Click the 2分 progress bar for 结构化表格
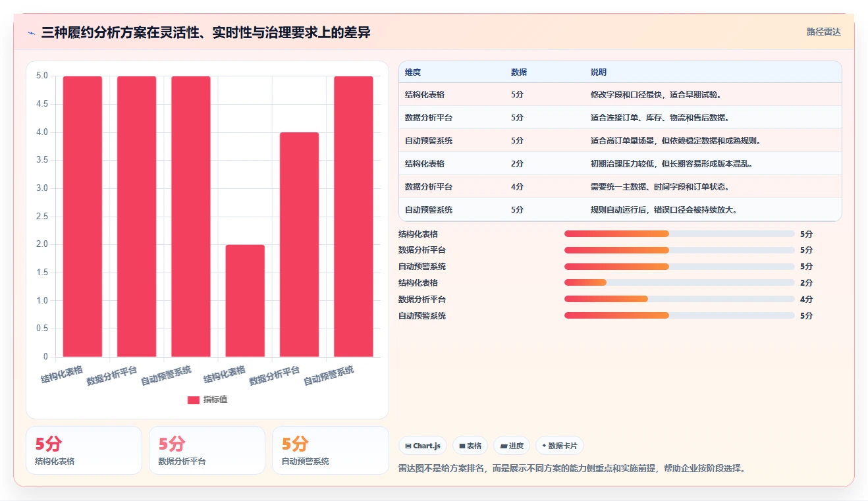This screenshot has width=868, height=501. pyautogui.click(x=680, y=283)
